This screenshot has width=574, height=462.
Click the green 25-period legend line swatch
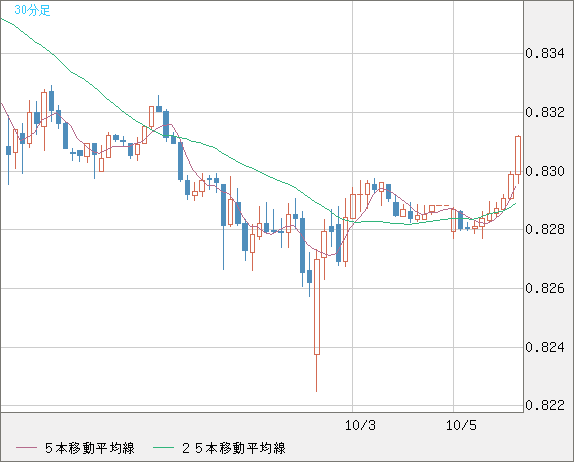click(x=163, y=448)
